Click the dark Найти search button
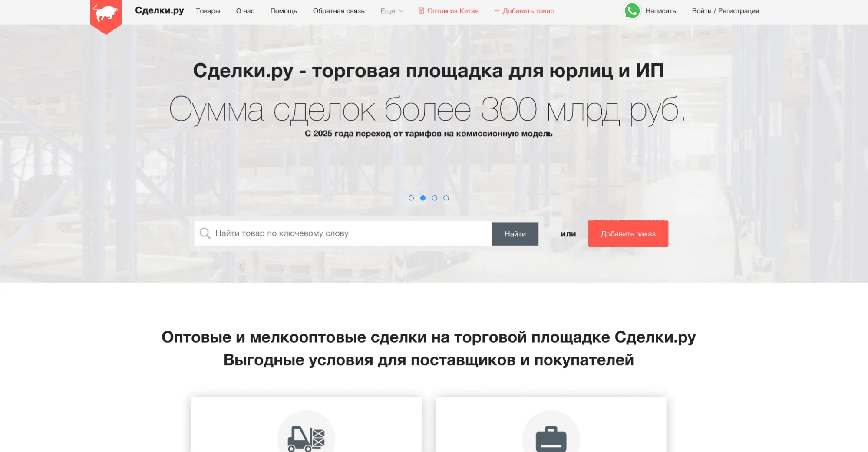The height and width of the screenshot is (452, 868). click(515, 233)
